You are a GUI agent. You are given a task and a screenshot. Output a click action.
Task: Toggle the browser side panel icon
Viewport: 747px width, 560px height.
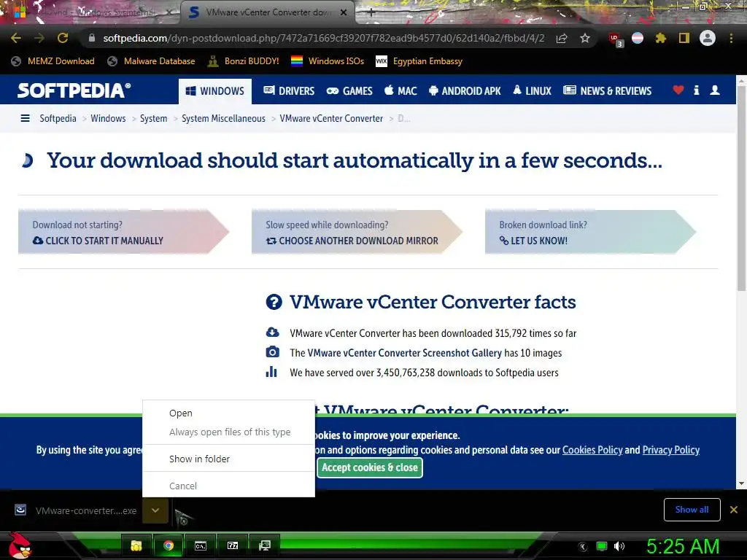tap(684, 38)
